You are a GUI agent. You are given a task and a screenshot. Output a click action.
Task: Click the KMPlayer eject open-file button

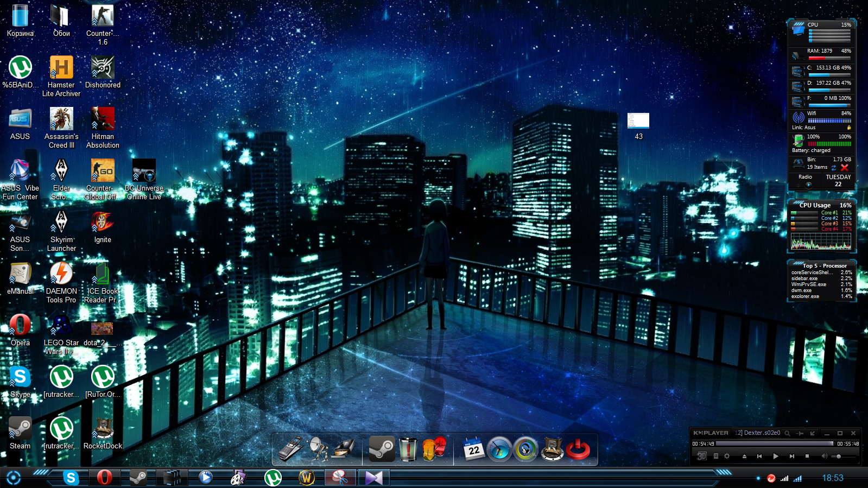744,456
